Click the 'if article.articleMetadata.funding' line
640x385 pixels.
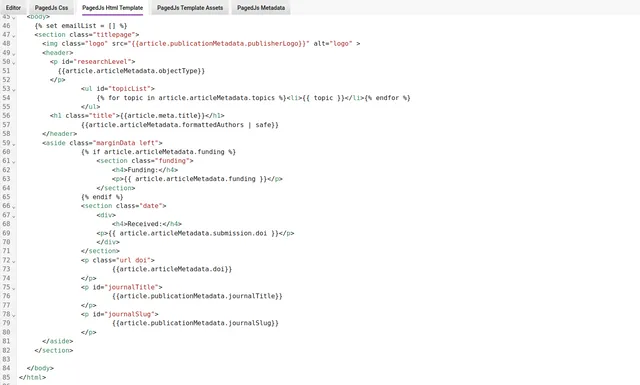158,151
